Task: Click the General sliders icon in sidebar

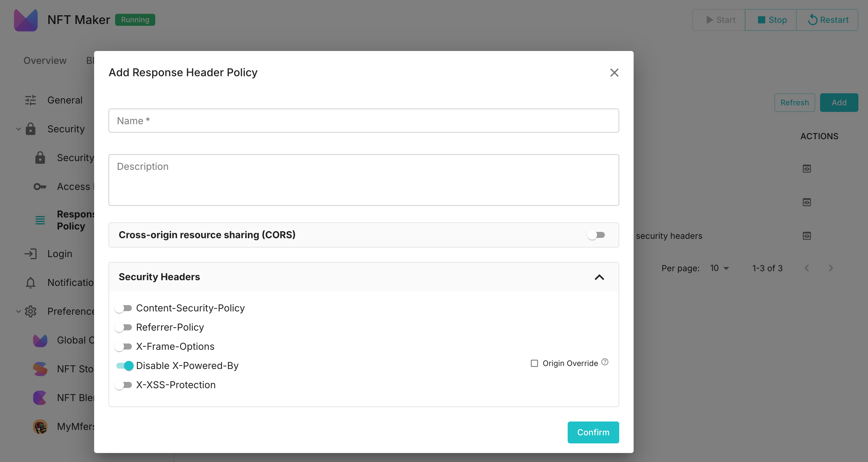Action: (x=30, y=100)
